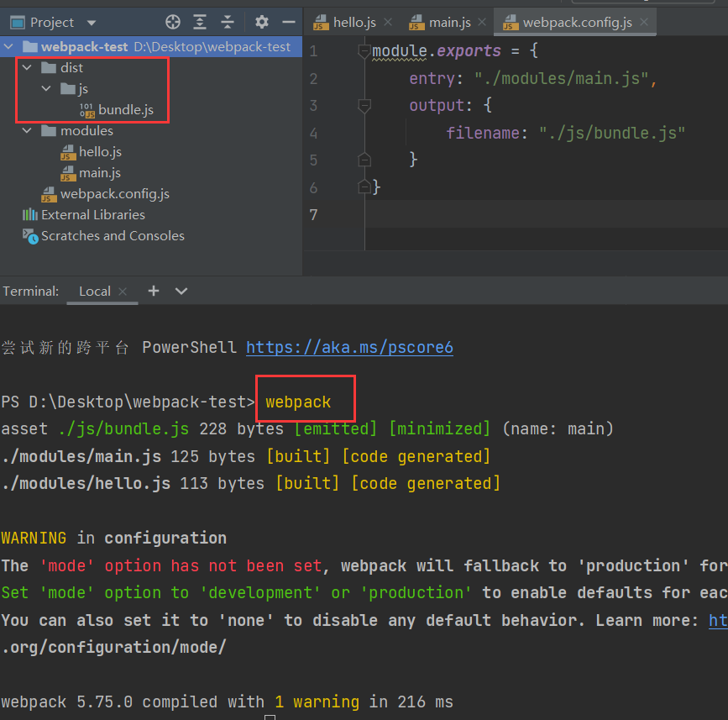Open Scratches and Consoles node

[x=103, y=236]
